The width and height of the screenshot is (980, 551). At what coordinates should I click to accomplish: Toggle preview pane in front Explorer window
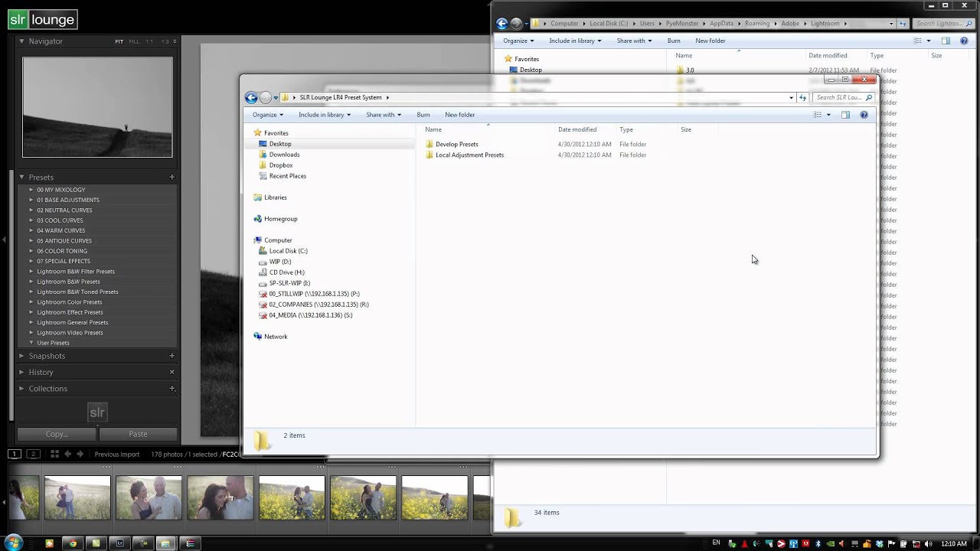coord(845,115)
